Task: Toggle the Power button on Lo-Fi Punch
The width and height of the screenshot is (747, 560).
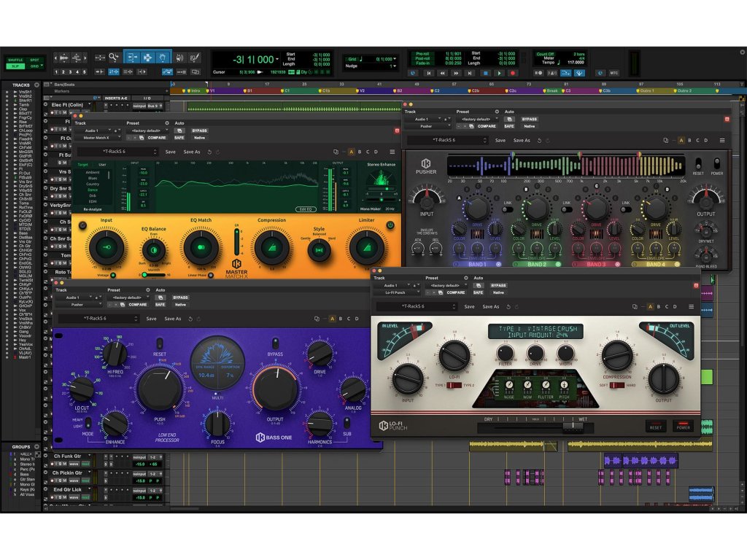Action: pos(683,426)
